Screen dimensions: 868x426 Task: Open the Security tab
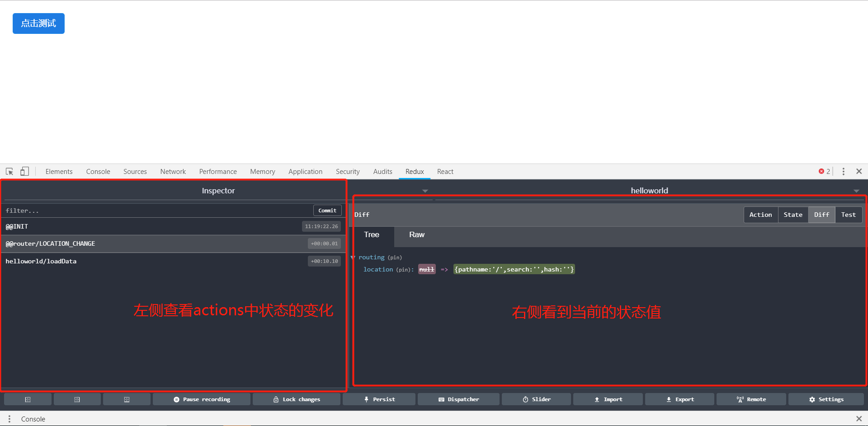tap(348, 172)
